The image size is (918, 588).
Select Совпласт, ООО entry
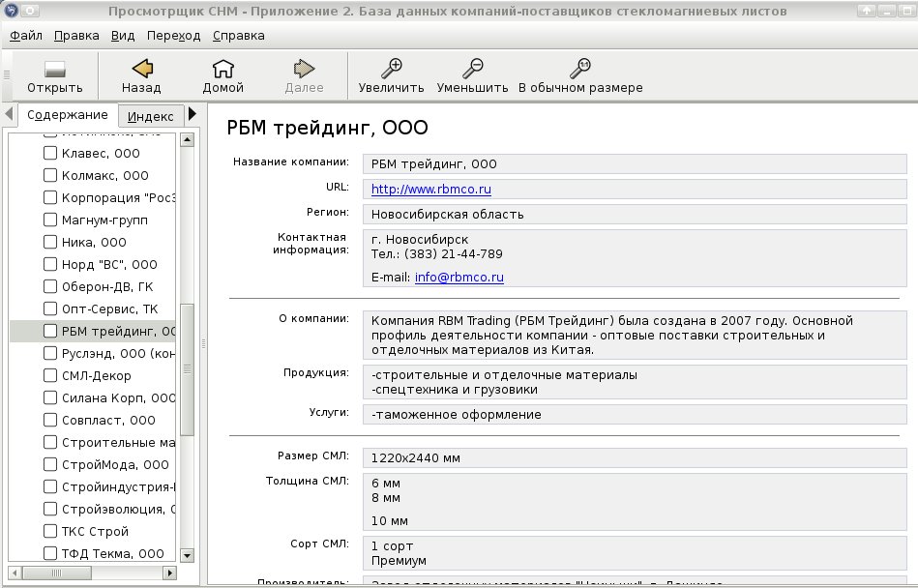pyautogui.click(x=109, y=420)
